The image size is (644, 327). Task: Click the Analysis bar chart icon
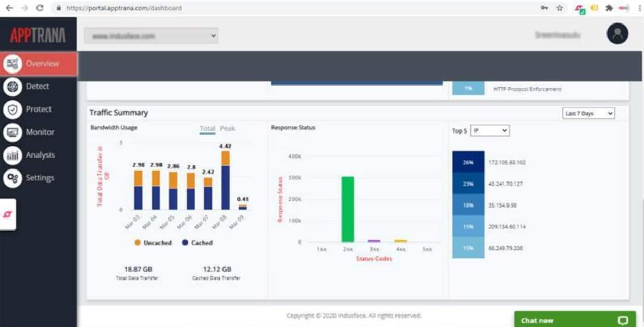click(x=13, y=155)
